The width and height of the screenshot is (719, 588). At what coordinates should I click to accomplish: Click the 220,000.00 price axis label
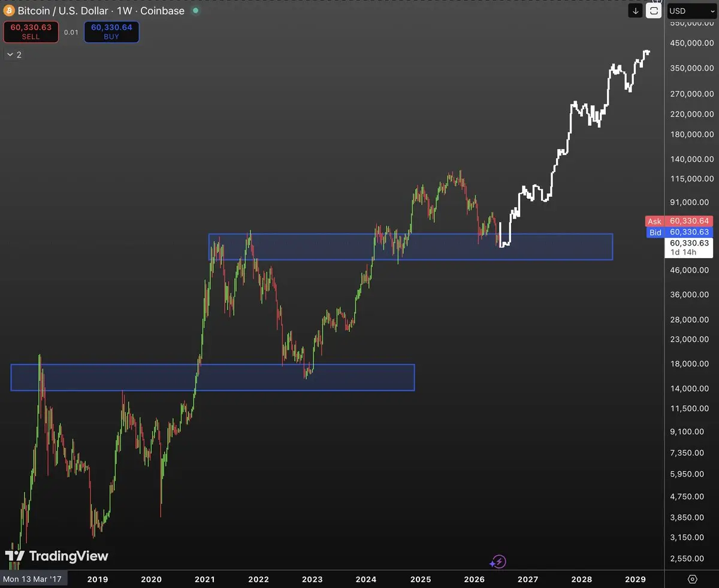click(x=691, y=114)
